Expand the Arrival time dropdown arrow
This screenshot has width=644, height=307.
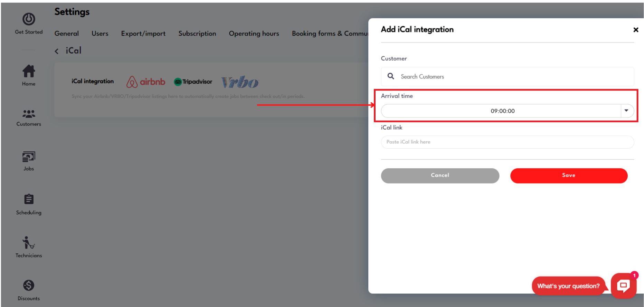tap(626, 111)
